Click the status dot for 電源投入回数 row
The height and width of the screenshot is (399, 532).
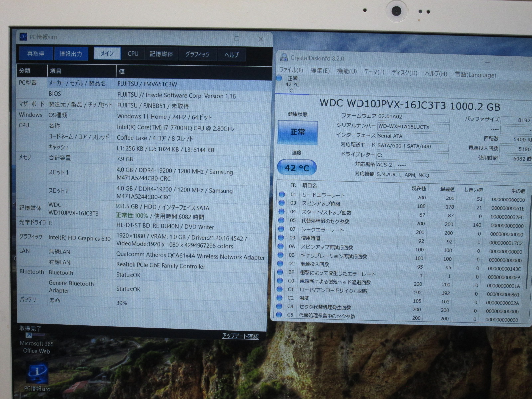[281, 264]
